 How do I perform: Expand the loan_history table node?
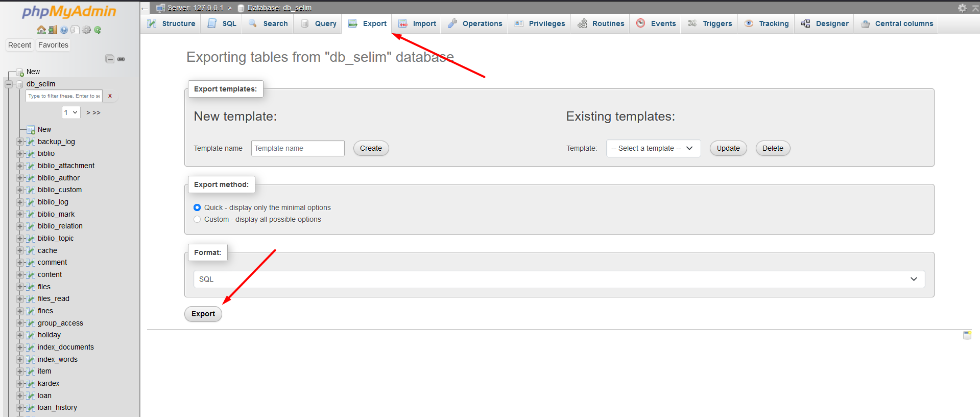tap(19, 408)
